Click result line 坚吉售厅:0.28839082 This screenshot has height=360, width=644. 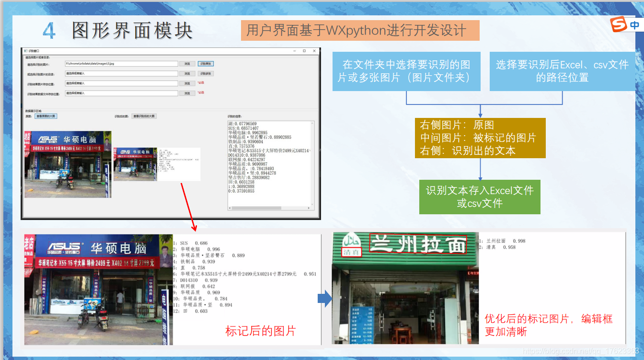[249, 178]
